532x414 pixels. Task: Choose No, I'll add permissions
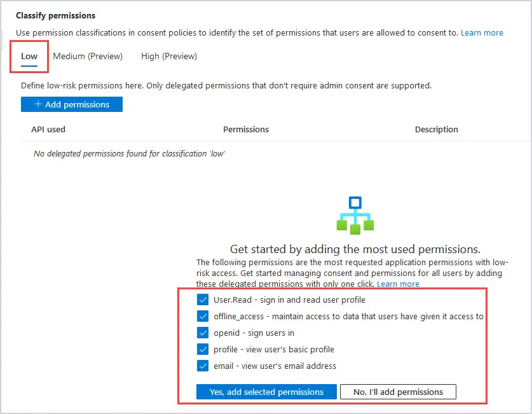pyautogui.click(x=398, y=392)
